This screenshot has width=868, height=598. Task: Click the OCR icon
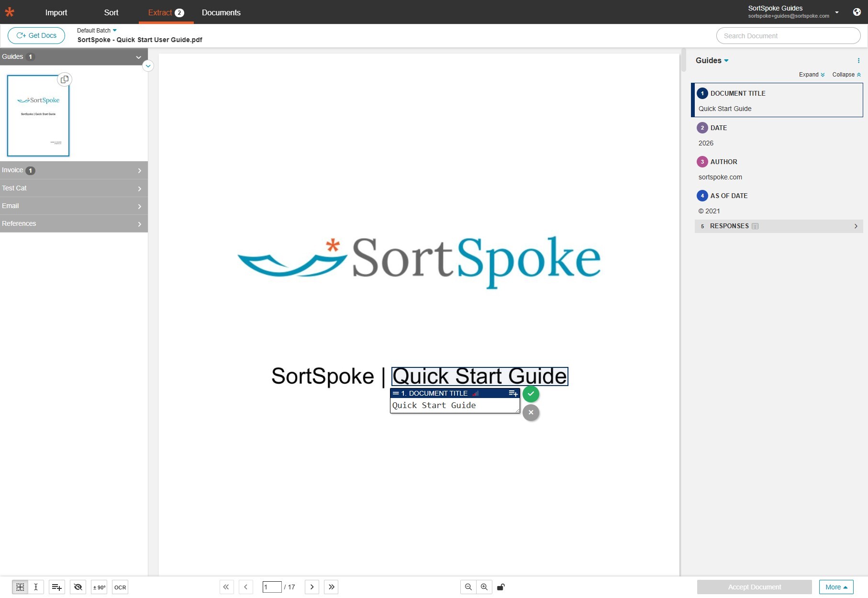(119, 587)
